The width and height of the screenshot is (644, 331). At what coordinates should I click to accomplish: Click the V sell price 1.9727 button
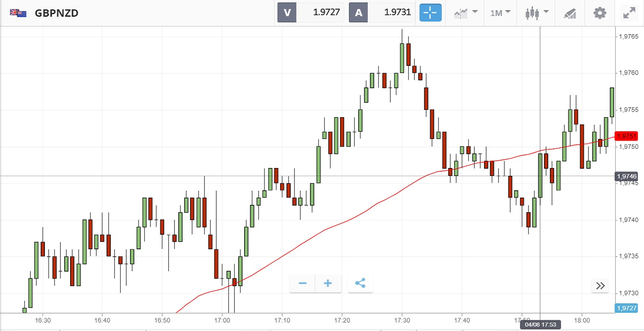click(311, 12)
